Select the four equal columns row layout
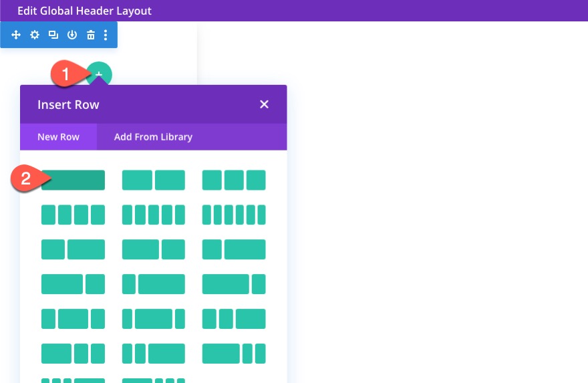 tap(73, 215)
